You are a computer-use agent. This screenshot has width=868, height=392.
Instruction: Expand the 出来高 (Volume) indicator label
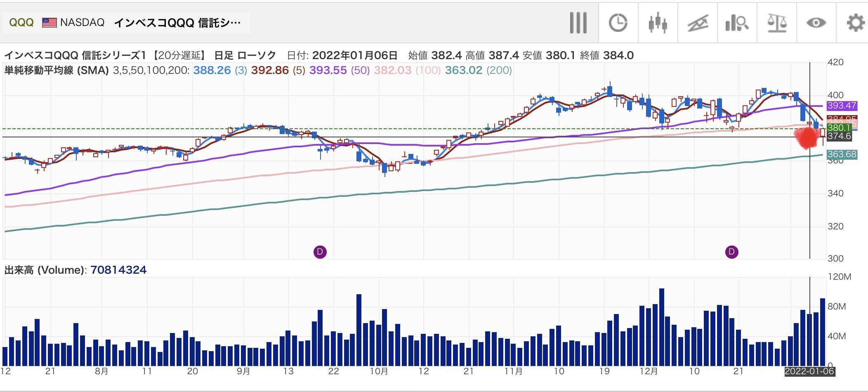(45, 270)
